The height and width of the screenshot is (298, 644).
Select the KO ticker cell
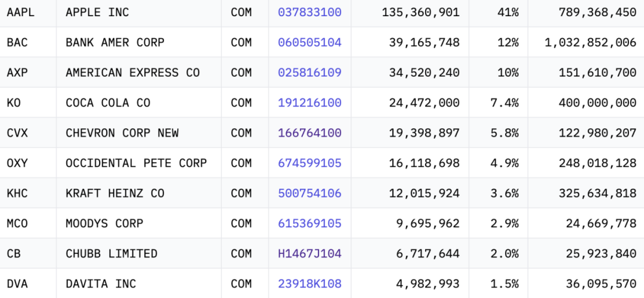point(28,103)
